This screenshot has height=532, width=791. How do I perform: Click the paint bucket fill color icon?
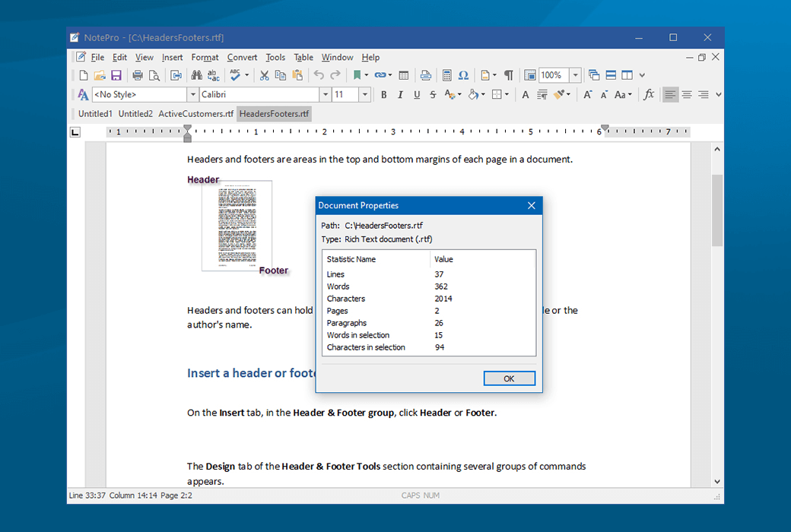point(473,94)
